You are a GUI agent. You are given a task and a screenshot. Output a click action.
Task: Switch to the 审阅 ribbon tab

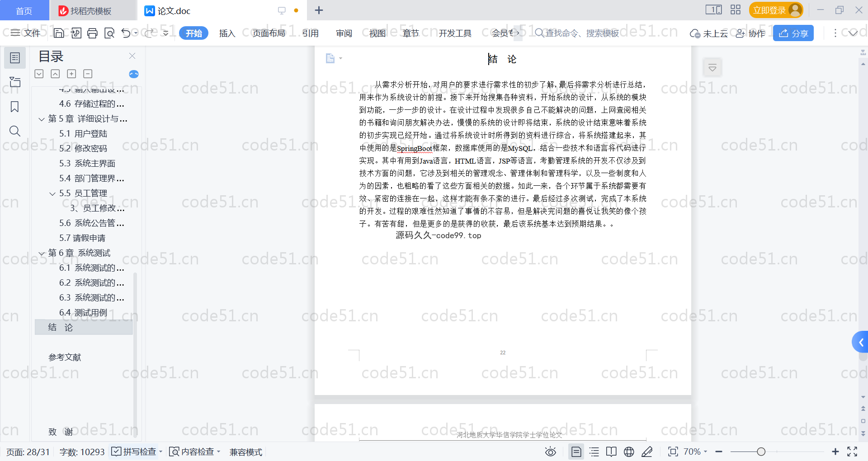click(344, 33)
